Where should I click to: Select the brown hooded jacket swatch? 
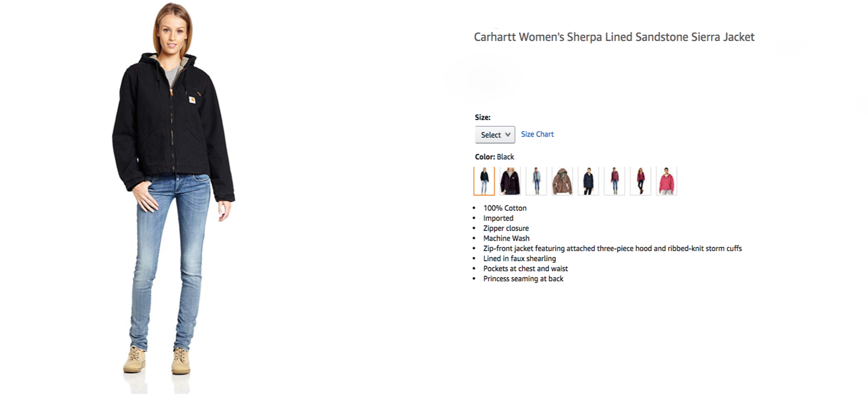[x=562, y=181]
